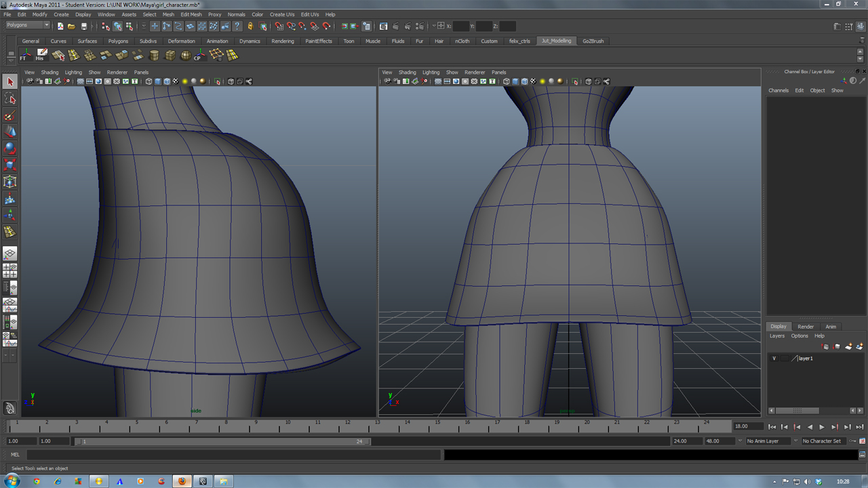Image resolution: width=868 pixels, height=488 pixels.
Task: Open a scene using the folder icon
Action: click(72, 26)
